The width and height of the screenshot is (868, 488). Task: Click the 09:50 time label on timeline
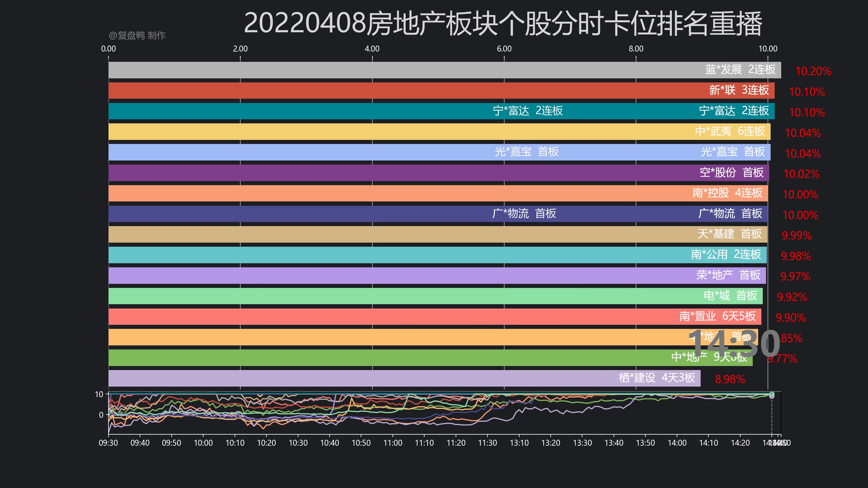pyautogui.click(x=171, y=442)
